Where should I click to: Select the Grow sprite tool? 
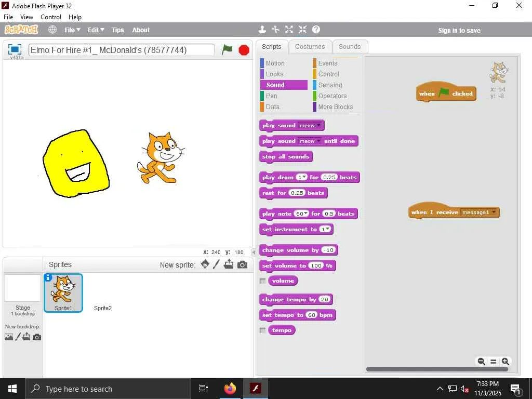[289, 30]
